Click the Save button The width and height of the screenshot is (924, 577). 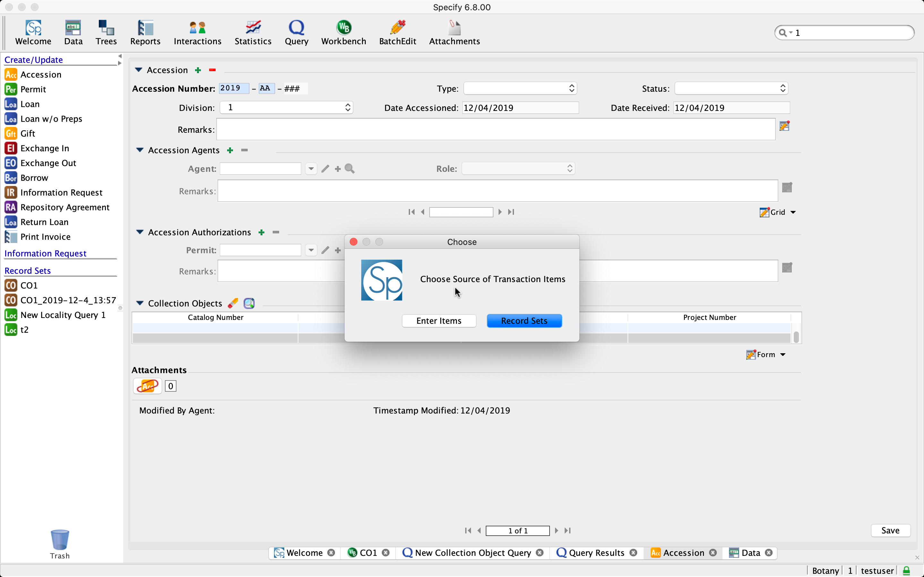tap(890, 530)
